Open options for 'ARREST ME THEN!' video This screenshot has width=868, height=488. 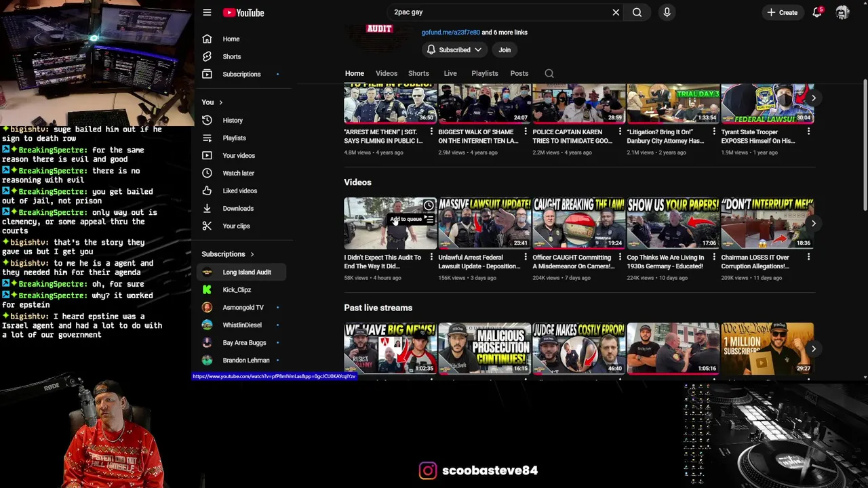coord(431,132)
